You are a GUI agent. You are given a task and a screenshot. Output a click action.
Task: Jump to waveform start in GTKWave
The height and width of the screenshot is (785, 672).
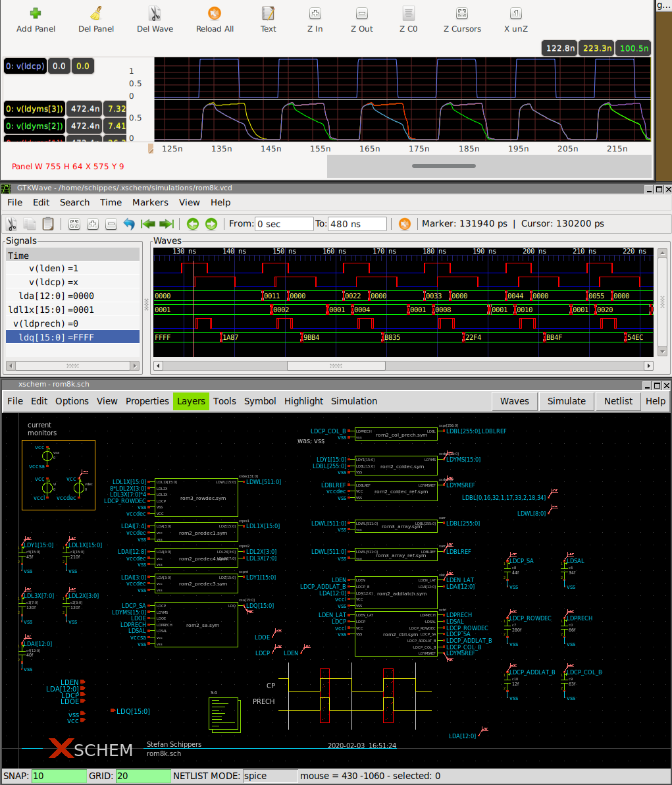pos(148,224)
